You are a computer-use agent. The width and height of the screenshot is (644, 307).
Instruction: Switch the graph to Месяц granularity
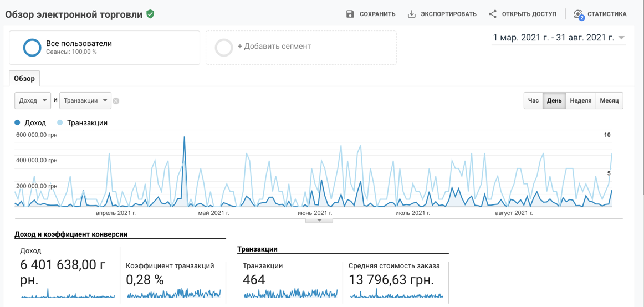point(609,100)
